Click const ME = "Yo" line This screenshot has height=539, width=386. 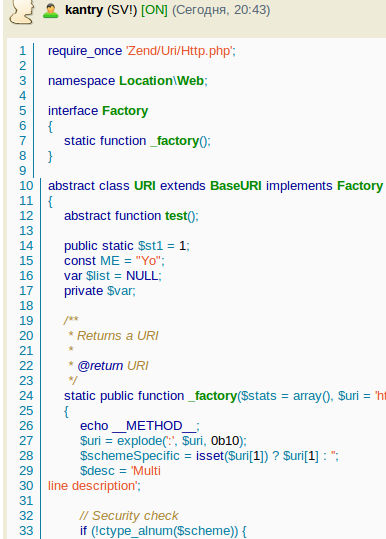pos(114,261)
